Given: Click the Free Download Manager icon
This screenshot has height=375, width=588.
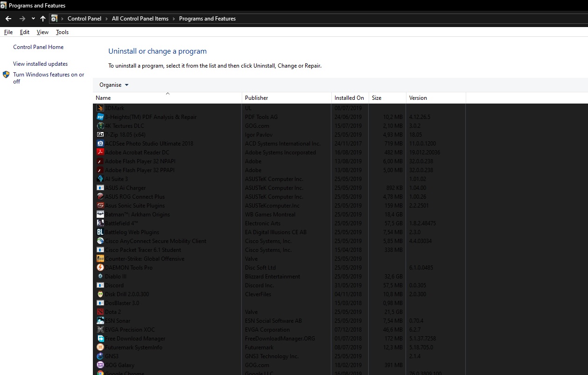Looking at the screenshot, I should (x=100, y=338).
